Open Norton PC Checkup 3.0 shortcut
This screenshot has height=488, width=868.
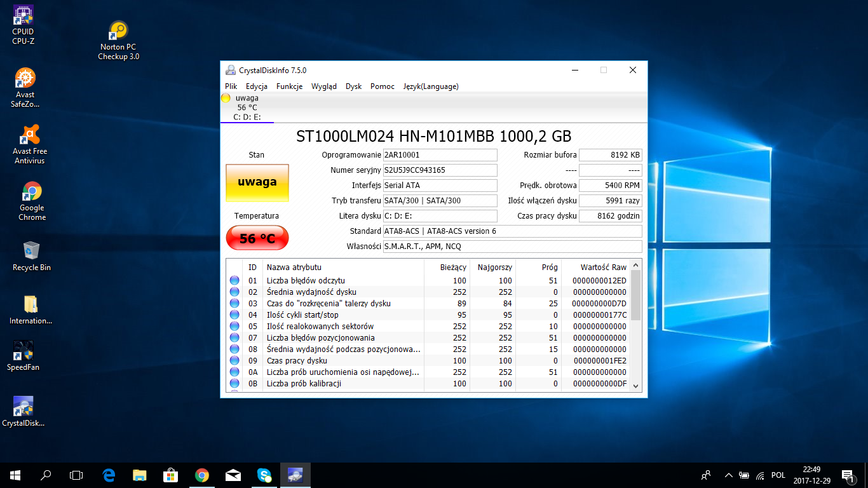[x=118, y=41]
